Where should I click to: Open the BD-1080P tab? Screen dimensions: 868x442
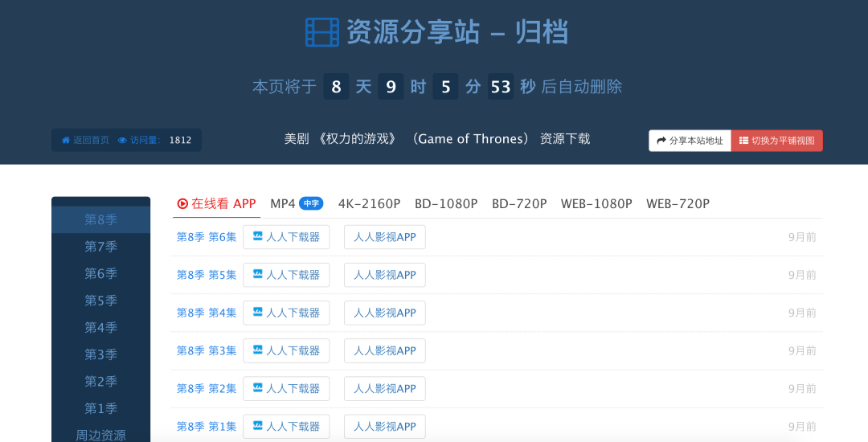(446, 203)
